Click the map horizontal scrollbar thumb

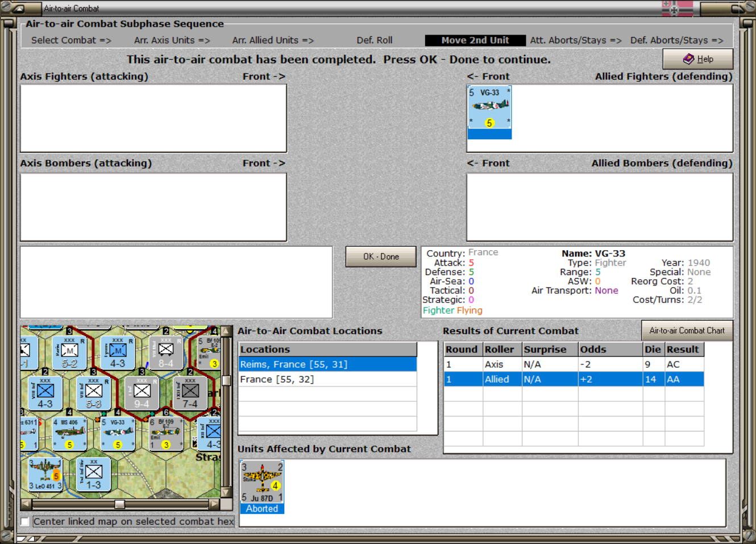click(x=119, y=504)
